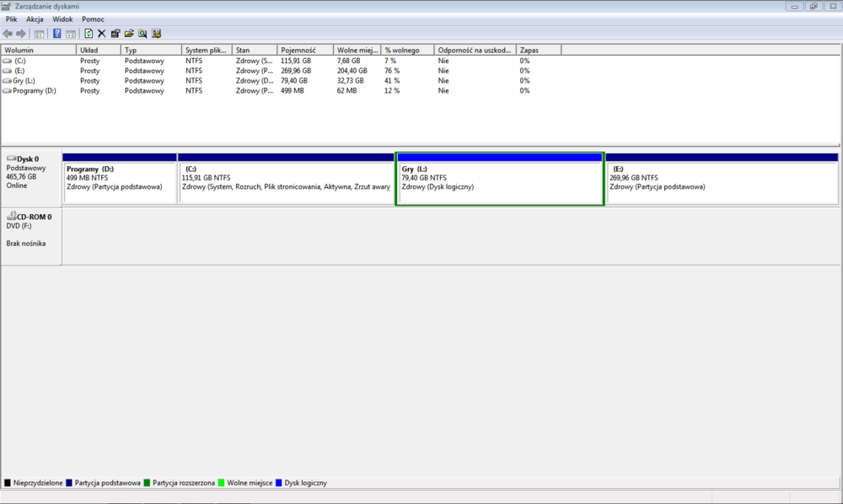Click '465,76 GB' text under Dysk 0

(x=22, y=177)
